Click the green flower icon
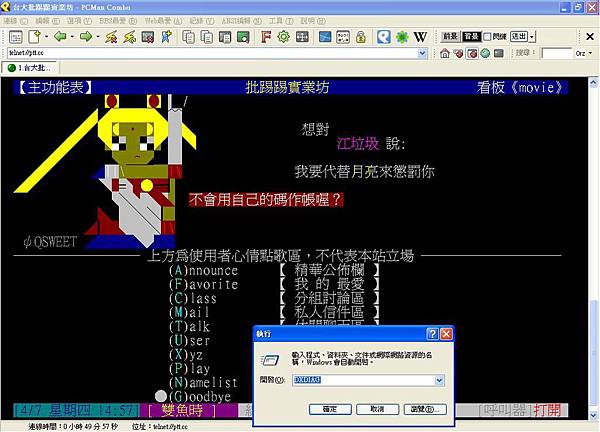 [x=402, y=37]
